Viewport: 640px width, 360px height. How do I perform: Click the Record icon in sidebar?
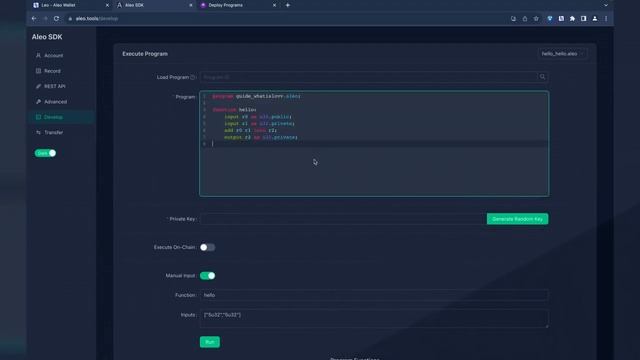38,71
